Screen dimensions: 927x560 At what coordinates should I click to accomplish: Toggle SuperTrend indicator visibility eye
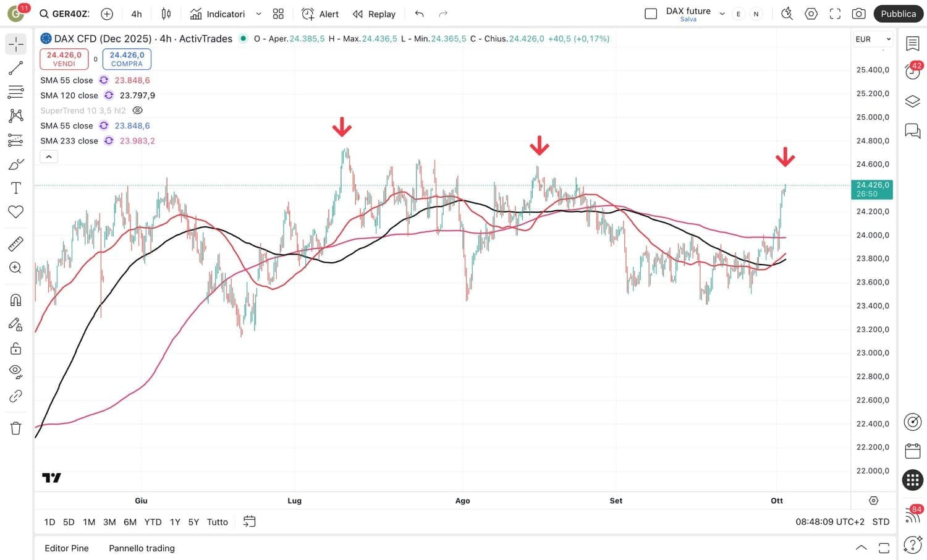point(138,111)
